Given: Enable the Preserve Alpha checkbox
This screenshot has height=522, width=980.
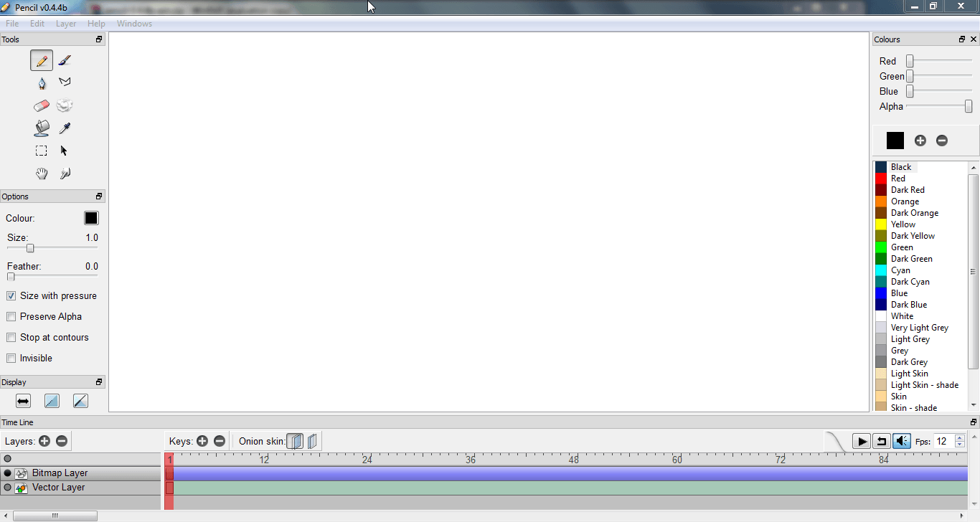Looking at the screenshot, I should 11,316.
